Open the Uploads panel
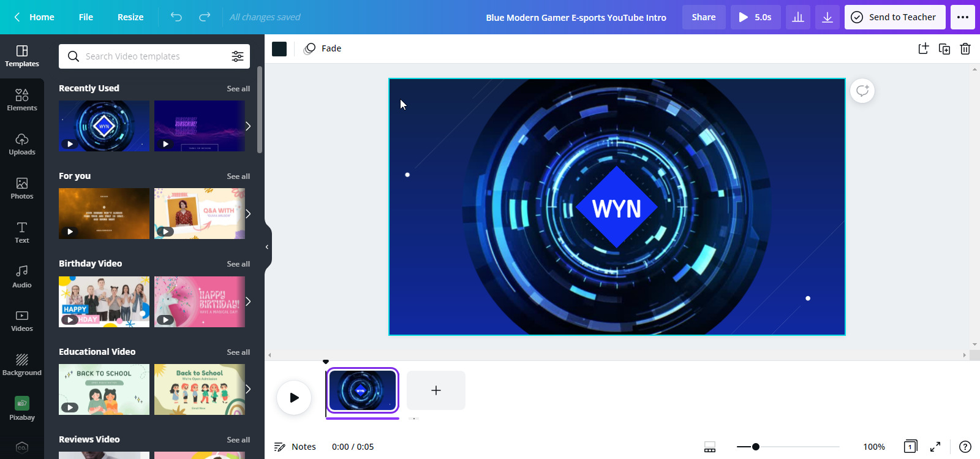Image resolution: width=980 pixels, height=459 pixels. [x=22, y=144]
